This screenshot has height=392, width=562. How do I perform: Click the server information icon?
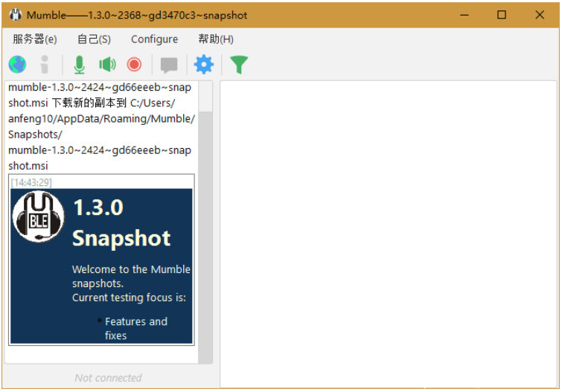click(45, 65)
